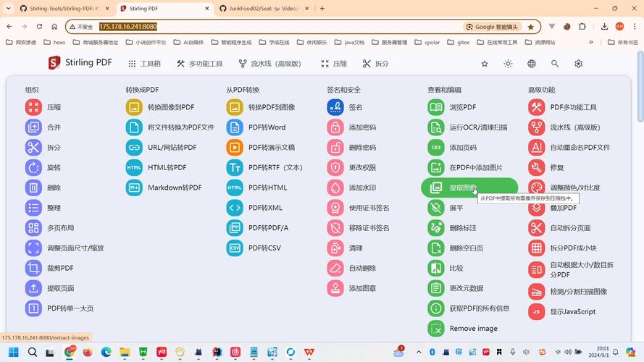Click the navbar search magnifier

(555, 64)
